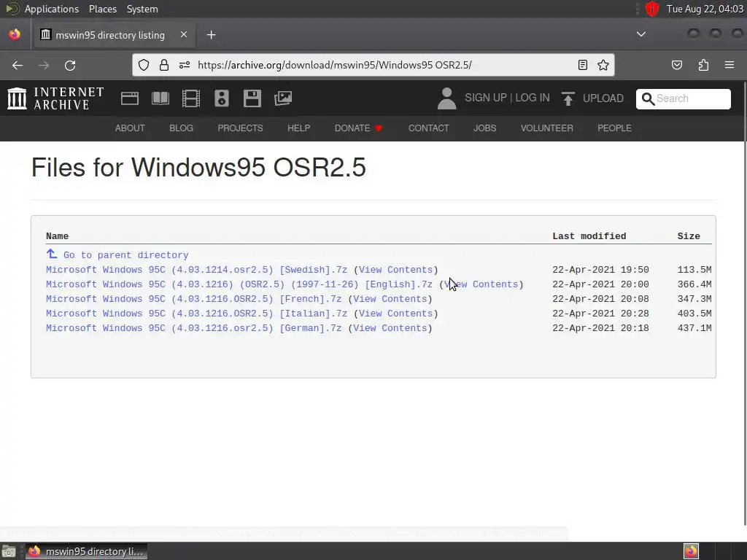The width and height of the screenshot is (747, 560).
Task: Click the clock in the top panel
Action: point(705,9)
